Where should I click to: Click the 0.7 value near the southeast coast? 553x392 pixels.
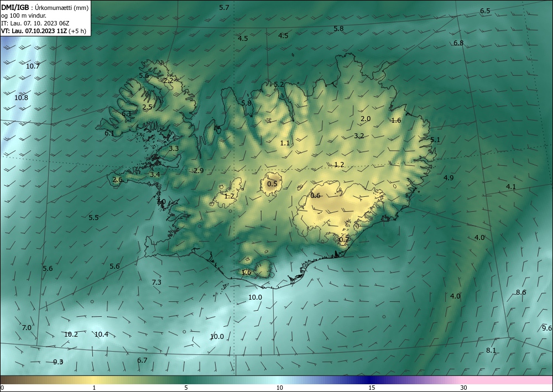click(x=344, y=240)
